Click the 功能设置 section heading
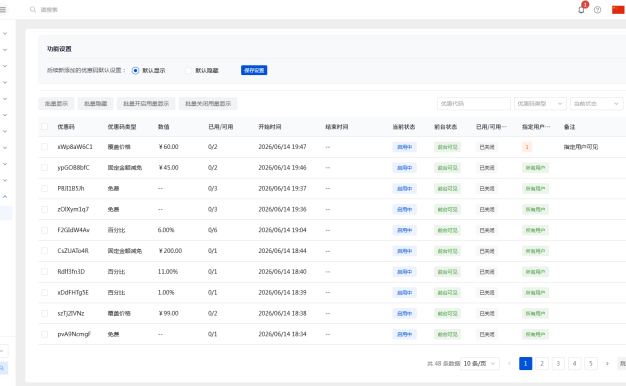Image resolution: width=626 pixels, height=386 pixels. 59,49
